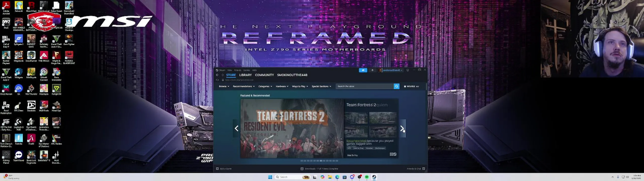Click the Windows taskbar Search box
This screenshot has height=181, width=644.
point(293,177)
